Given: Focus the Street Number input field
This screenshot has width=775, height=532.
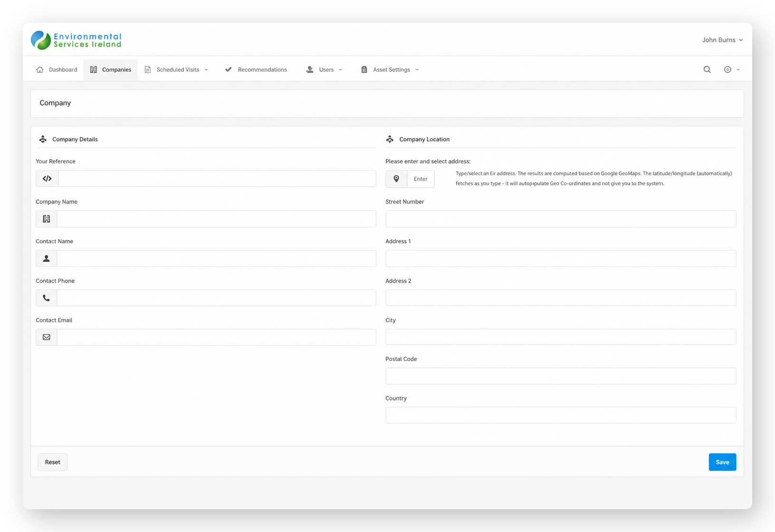Looking at the screenshot, I should [561, 219].
